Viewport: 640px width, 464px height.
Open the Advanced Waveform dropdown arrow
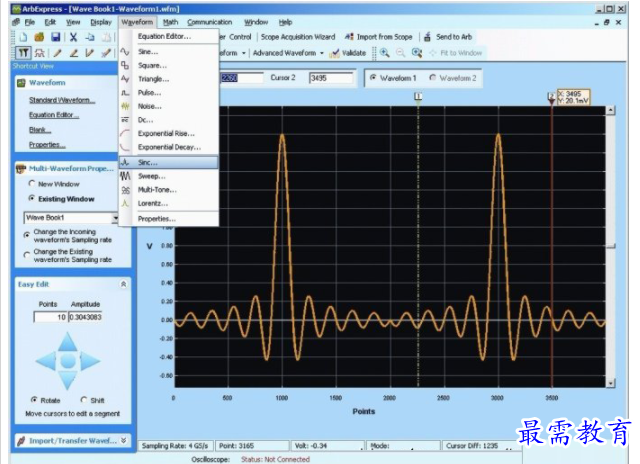[322, 53]
